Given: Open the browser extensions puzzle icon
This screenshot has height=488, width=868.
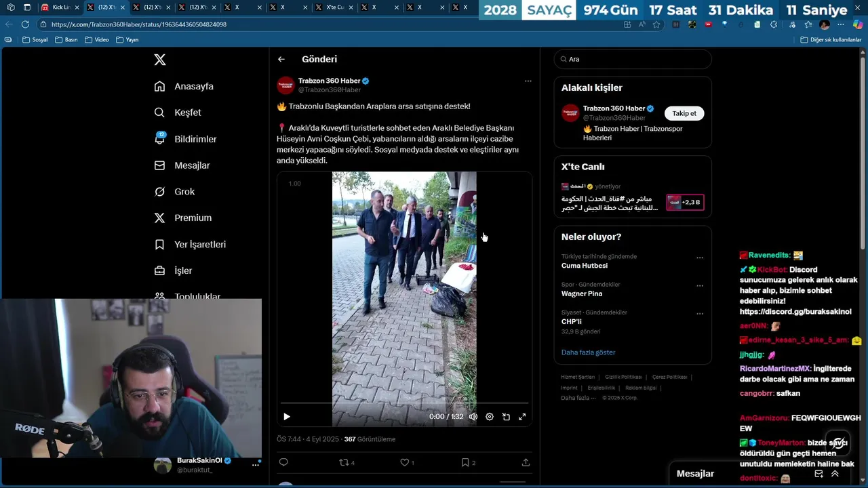Looking at the screenshot, I should (774, 24).
